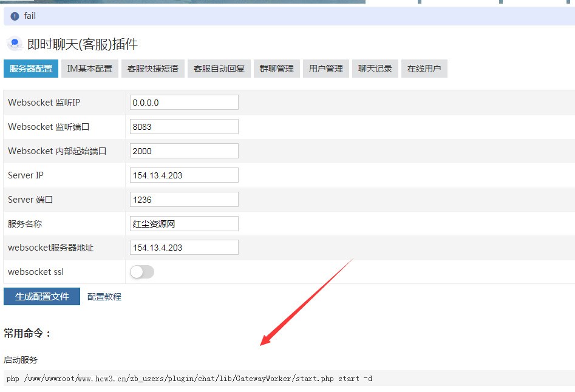
Task: Click the Websocket 监听端口 field with 8083
Action: 184,126
